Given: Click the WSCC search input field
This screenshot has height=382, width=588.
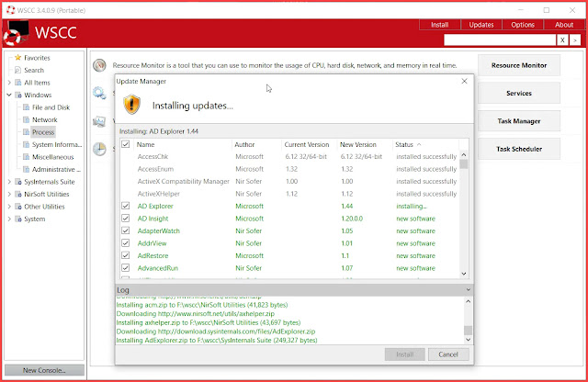Looking at the screenshot, I should pyautogui.click(x=500, y=40).
